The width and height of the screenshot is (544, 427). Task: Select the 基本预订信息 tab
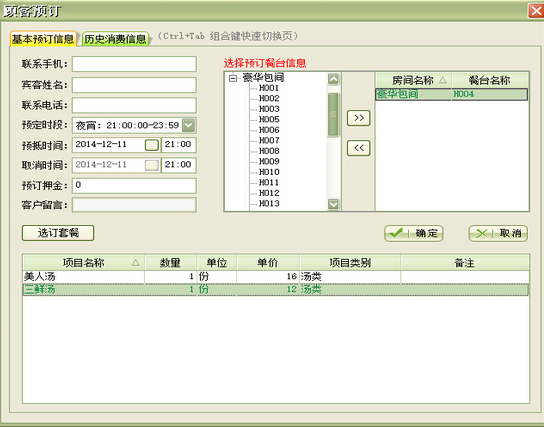(43, 39)
